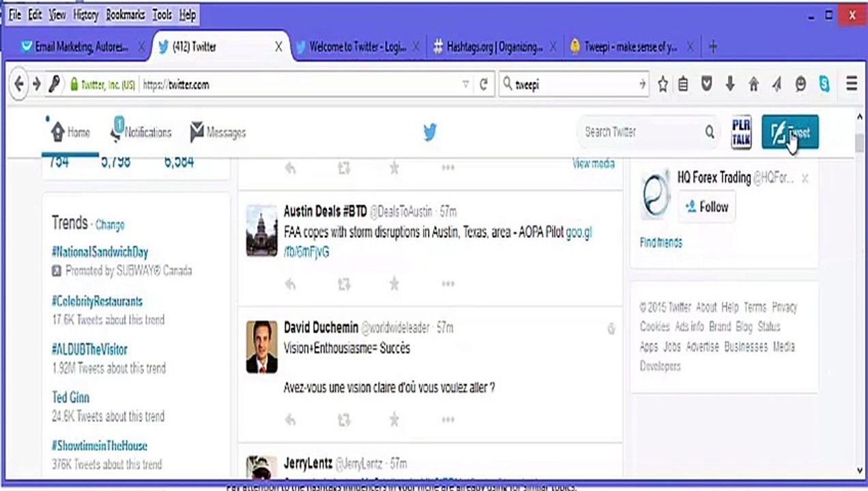Retweet the Austin Deals tweet

344,284
